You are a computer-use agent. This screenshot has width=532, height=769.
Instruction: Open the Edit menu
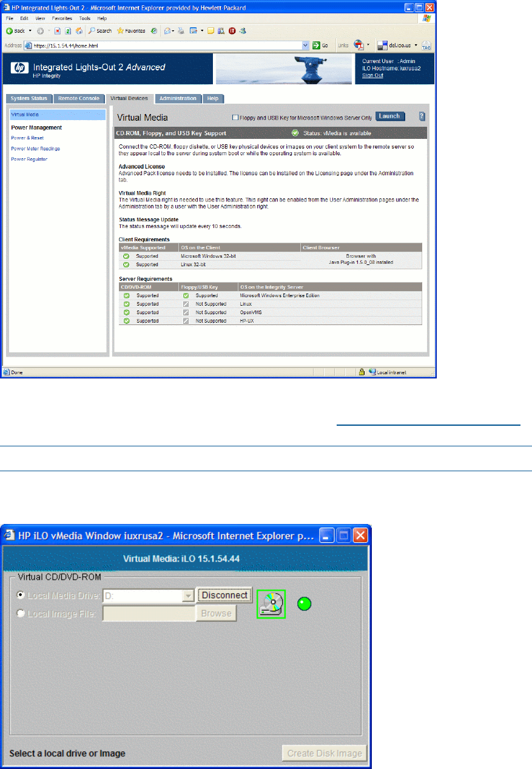24,19
